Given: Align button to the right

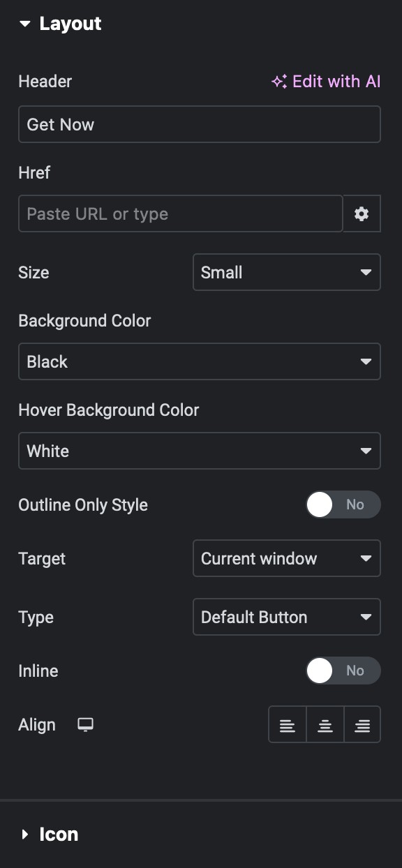Looking at the screenshot, I should [x=362, y=725].
